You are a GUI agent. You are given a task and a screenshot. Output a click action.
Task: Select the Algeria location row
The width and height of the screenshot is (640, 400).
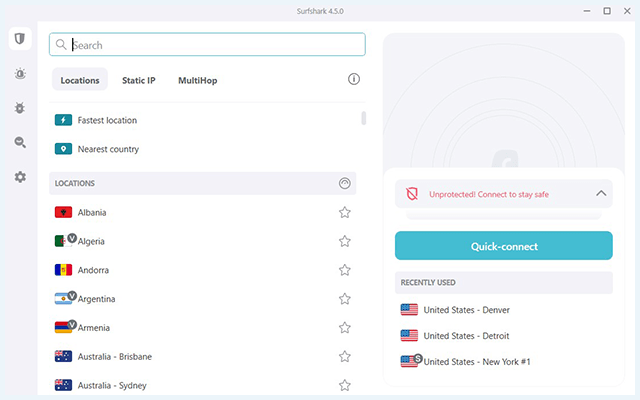[x=202, y=241]
